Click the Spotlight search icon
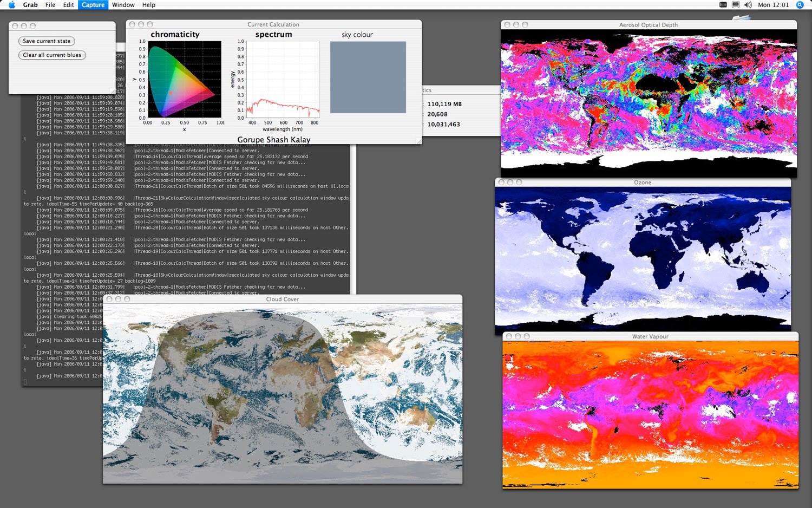812x508 pixels. tap(800, 5)
